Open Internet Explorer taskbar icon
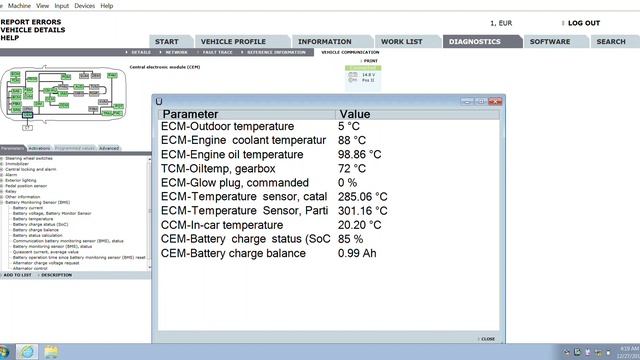This screenshot has width=640, height=360. (x=27, y=352)
